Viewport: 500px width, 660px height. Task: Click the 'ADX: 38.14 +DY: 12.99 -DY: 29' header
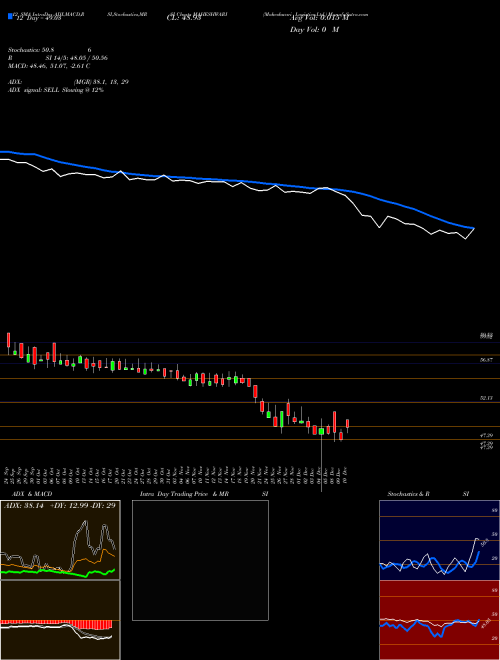tap(60, 506)
